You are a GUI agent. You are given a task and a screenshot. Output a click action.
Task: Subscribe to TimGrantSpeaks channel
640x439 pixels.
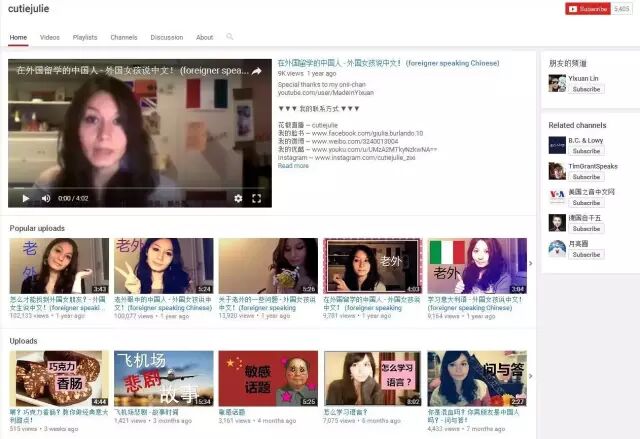[x=586, y=177]
